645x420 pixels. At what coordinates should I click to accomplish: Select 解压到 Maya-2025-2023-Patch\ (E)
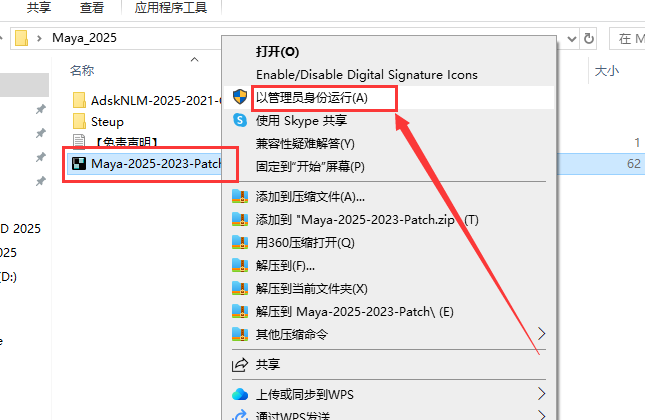(x=354, y=311)
